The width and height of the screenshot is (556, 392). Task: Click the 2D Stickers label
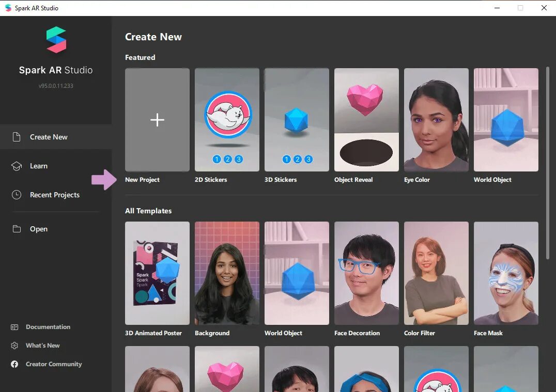[x=211, y=180]
